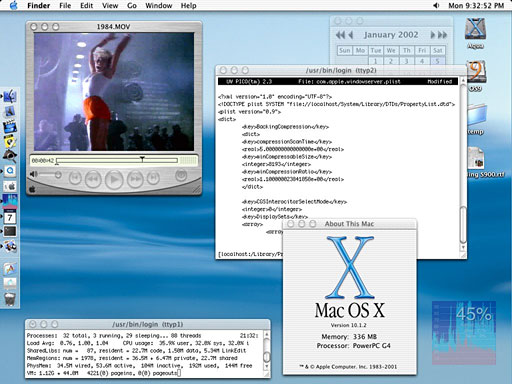This screenshot has height=384, width=512.
Task: Click the round QuickTime TV channels button
Action: click(x=181, y=175)
